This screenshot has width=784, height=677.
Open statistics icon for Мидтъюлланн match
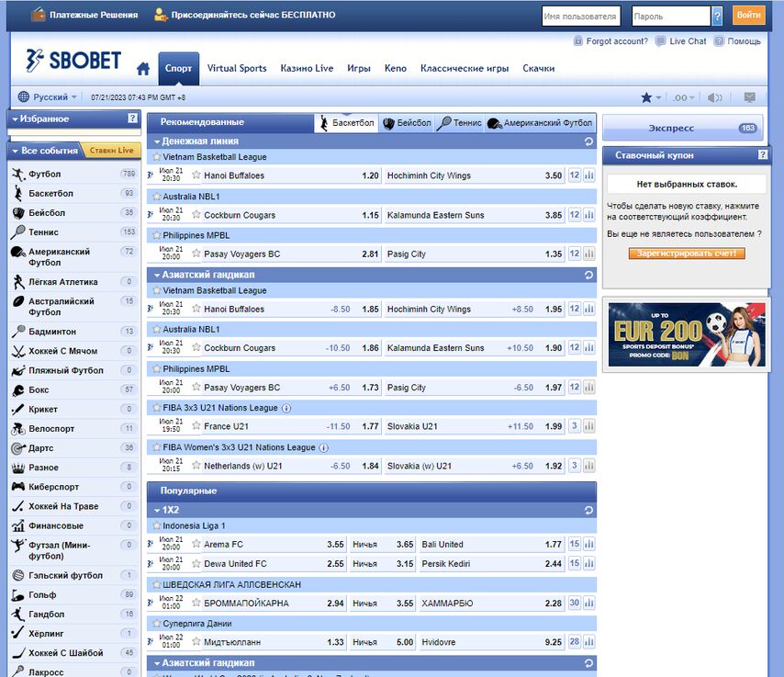click(589, 642)
